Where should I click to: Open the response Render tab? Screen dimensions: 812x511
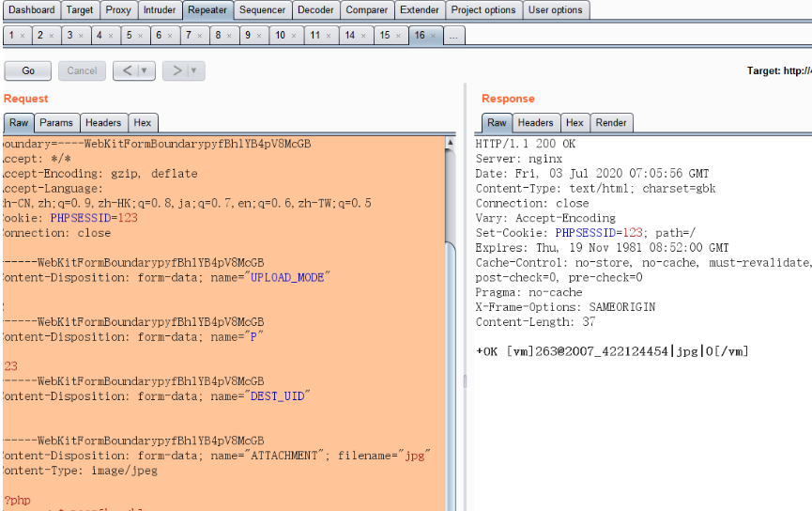click(611, 123)
